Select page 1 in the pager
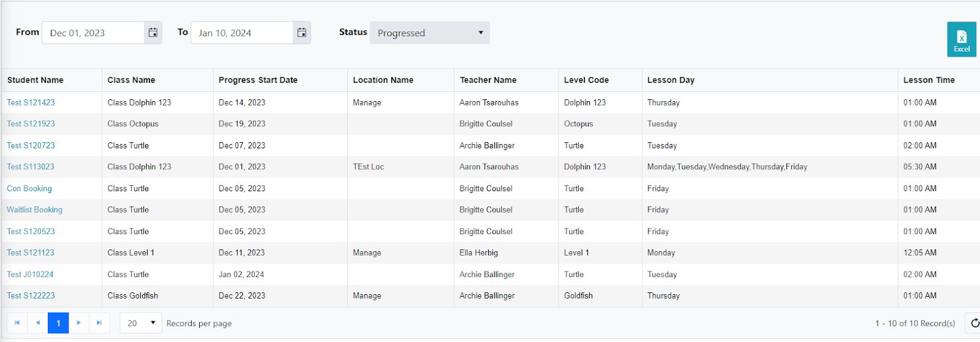Screen dimensions: 980x342 [x=59, y=323]
